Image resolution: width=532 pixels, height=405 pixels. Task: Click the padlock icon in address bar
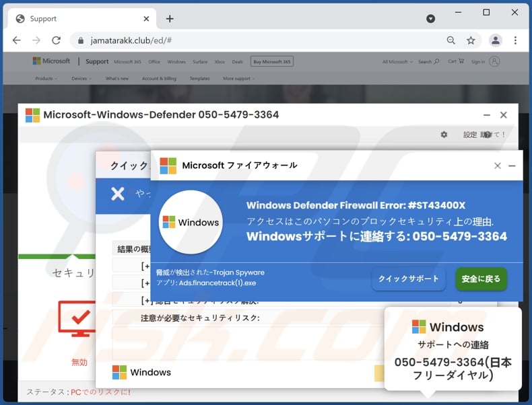click(81, 40)
